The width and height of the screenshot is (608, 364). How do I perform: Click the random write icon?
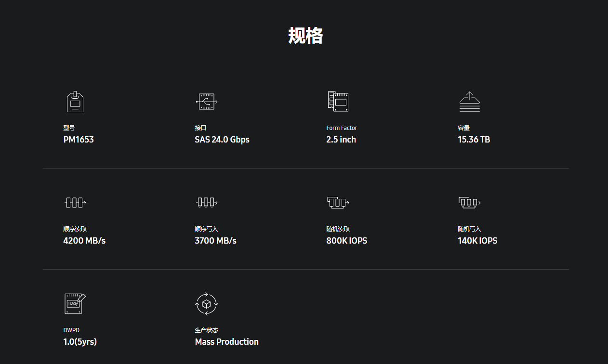click(x=470, y=203)
